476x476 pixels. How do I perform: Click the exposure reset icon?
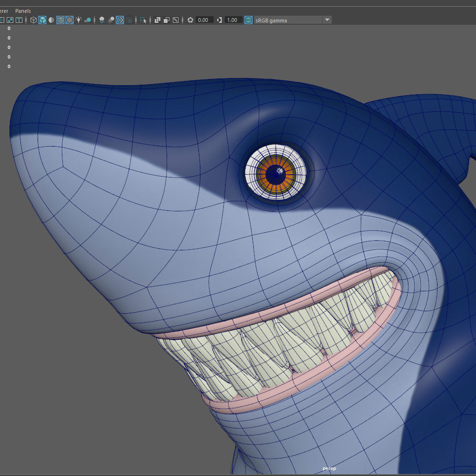(x=190, y=20)
